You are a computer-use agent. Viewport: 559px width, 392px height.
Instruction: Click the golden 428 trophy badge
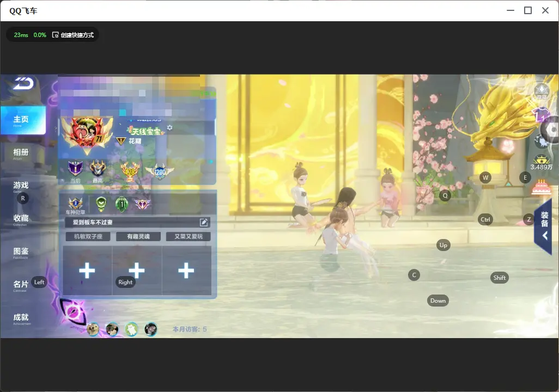(x=130, y=171)
